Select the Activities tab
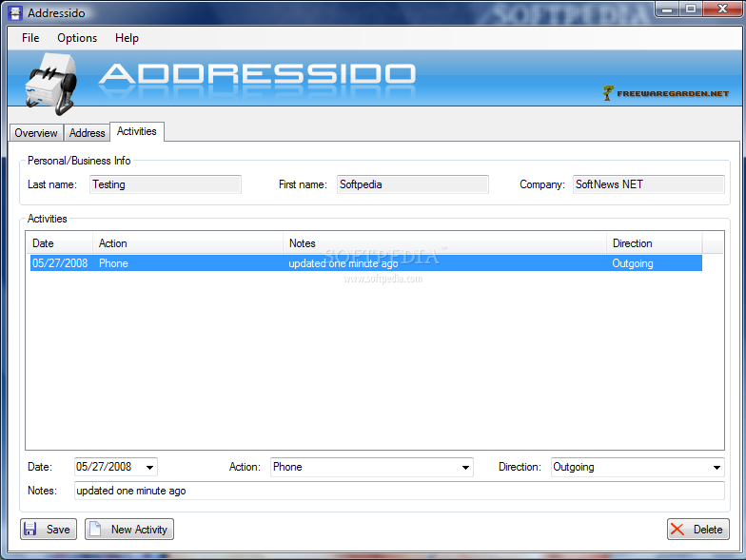 [x=137, y=131]
